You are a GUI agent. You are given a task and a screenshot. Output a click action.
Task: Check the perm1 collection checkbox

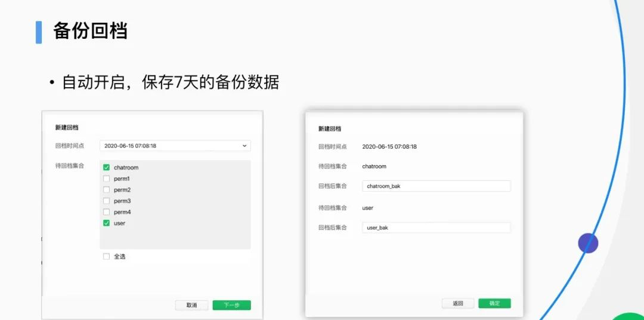pyautogui.click(x=106, y=179)
